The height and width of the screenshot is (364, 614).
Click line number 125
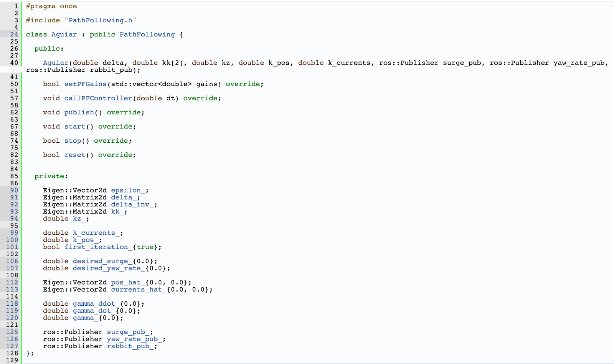point(12,332)
